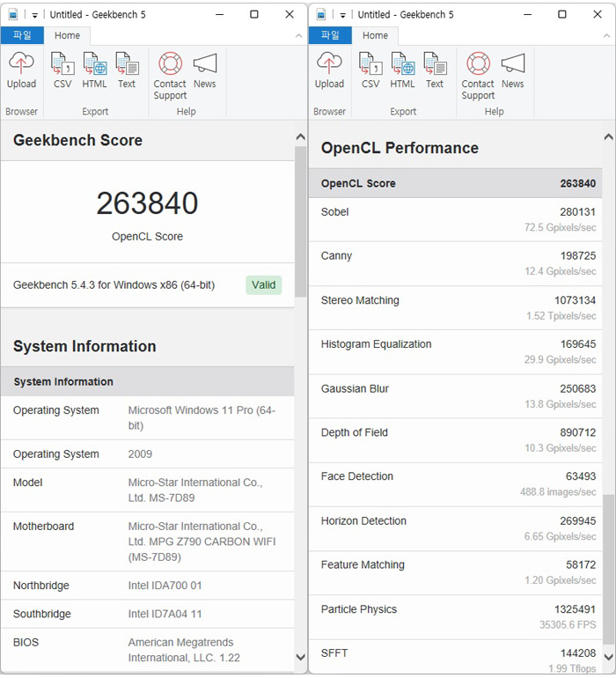The image size is (616, 678).
Task: Click the Sobel row label
Action: pyautogui.click(x=334, y=212)
